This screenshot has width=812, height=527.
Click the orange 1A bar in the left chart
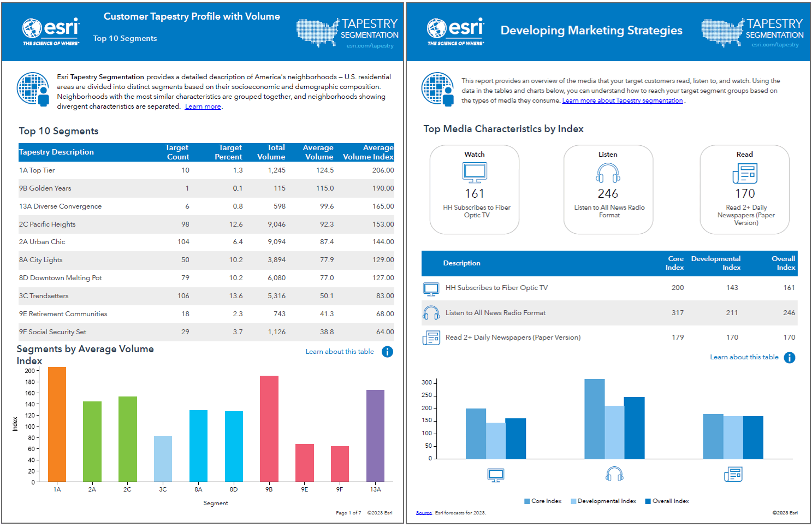coord(56,426)
